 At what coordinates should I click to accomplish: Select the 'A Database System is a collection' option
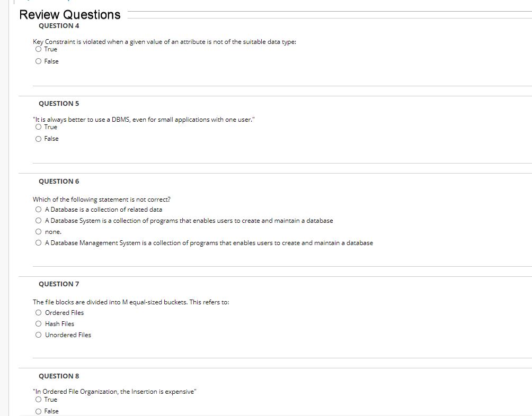tap(38, 221)
